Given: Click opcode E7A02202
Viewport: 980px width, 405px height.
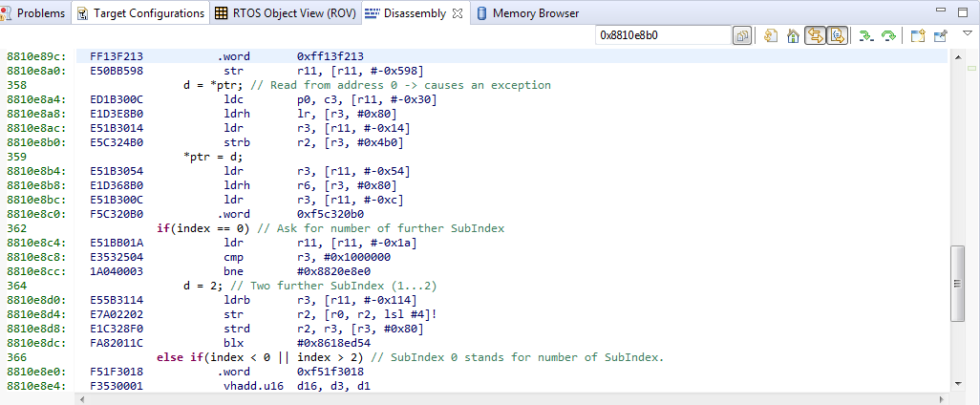Looking at the screenshot, I should pyautogui.click(x=117, y=313).
